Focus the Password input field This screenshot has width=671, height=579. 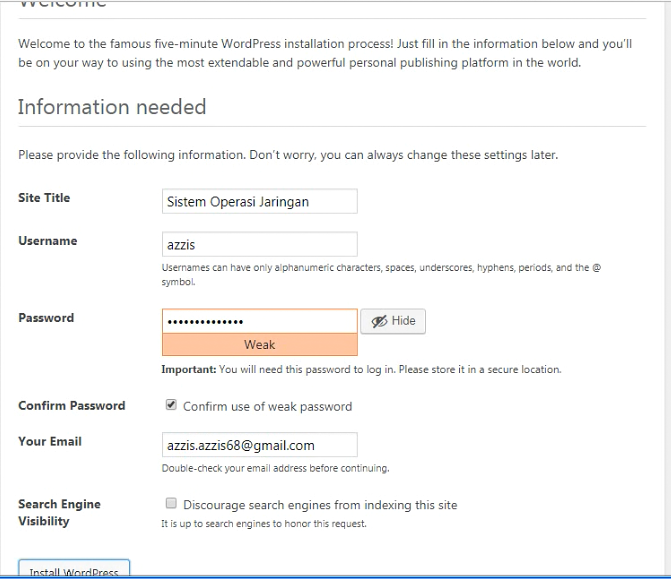[x=260, y=321]
